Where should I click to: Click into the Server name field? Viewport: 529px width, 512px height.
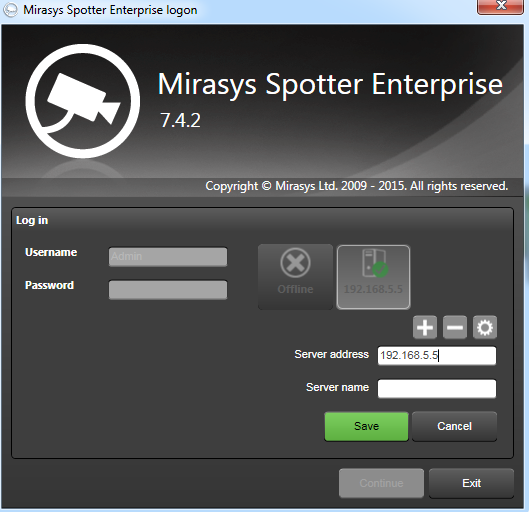point(437,389)
